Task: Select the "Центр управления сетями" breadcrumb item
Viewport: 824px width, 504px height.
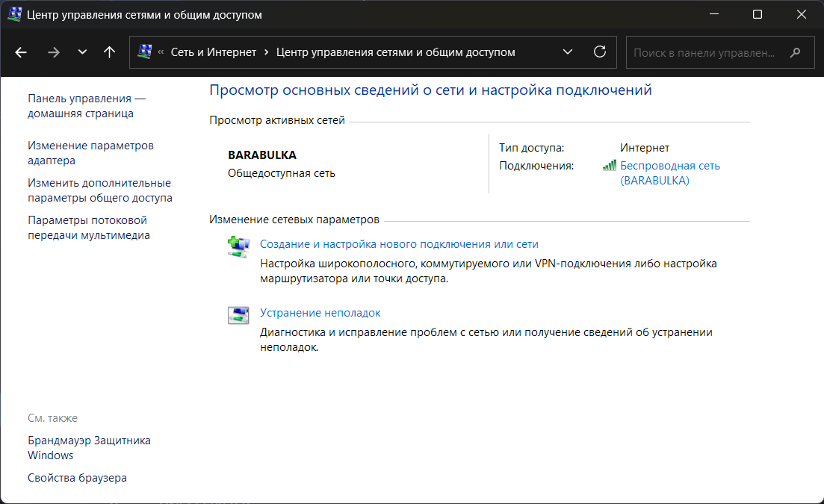Action: pos(395,52)
